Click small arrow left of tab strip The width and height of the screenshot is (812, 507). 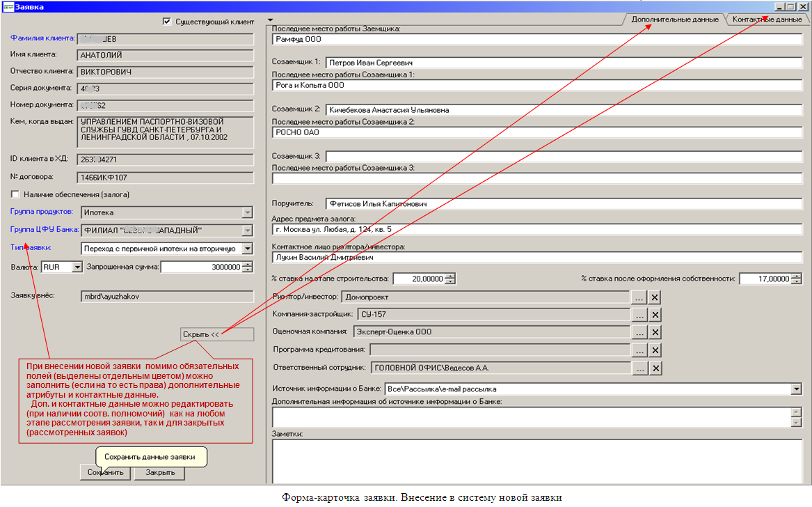tap(270, 20)
